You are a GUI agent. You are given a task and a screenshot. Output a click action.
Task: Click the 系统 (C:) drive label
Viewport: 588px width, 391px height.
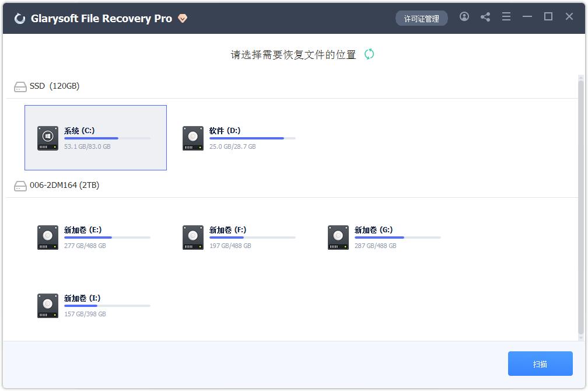click(79, 131)
